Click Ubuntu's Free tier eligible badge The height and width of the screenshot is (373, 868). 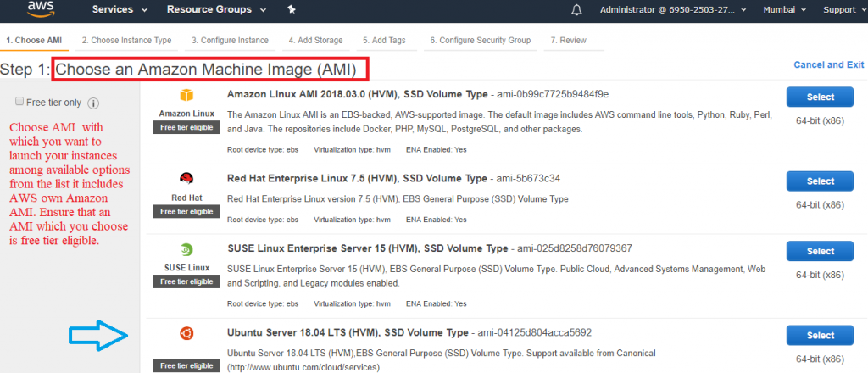186,366
